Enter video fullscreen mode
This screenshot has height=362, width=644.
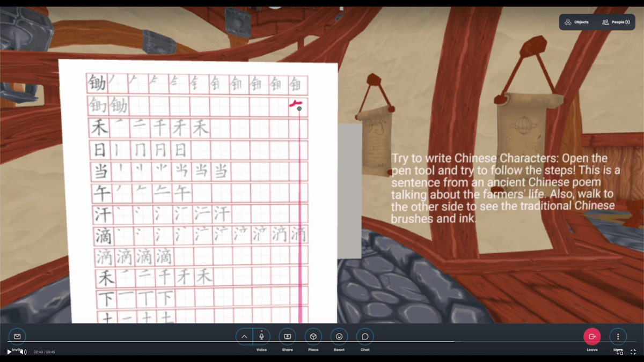633,352
